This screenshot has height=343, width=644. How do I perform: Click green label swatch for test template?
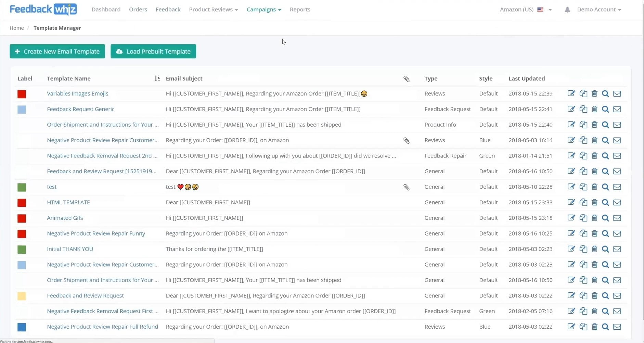[22, 187]
